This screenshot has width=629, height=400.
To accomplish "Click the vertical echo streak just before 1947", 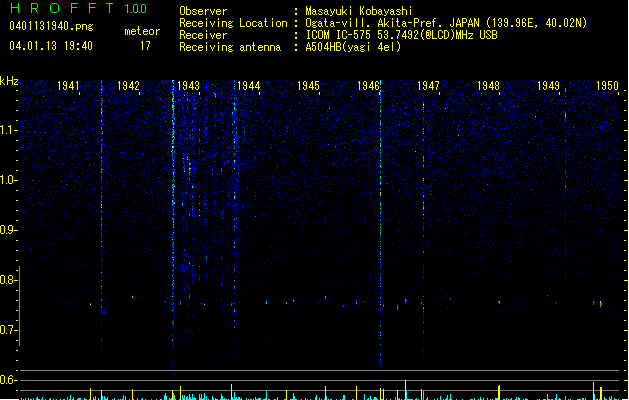I will pos(423,231).
